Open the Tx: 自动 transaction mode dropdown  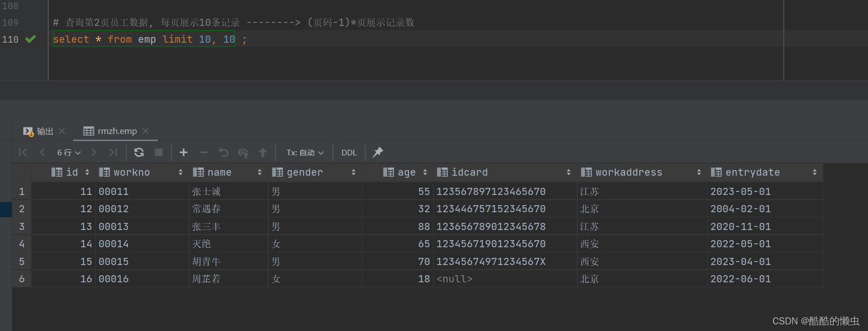pyautogui.click(x=305, y=152)
